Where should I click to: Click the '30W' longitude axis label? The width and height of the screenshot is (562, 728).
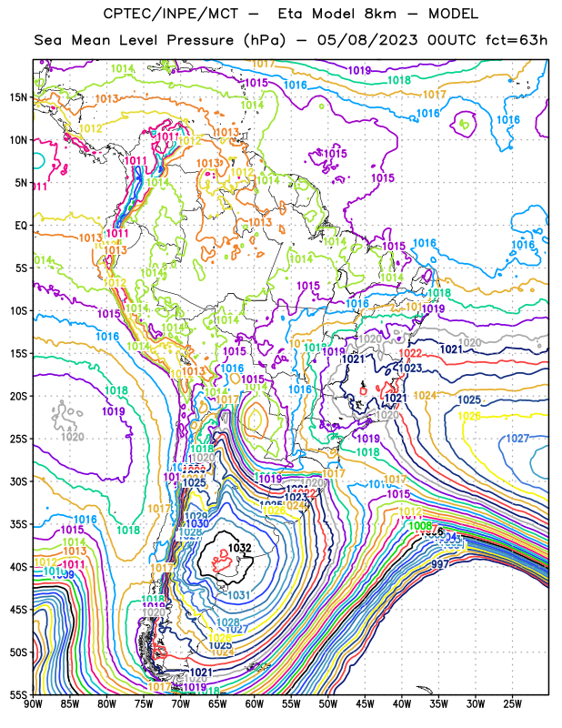tap(476, 704)
